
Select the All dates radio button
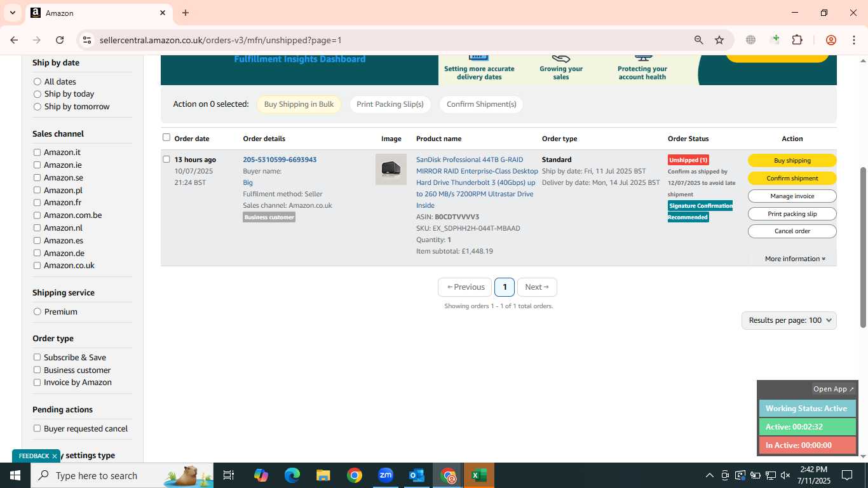[x=37, y=81]
